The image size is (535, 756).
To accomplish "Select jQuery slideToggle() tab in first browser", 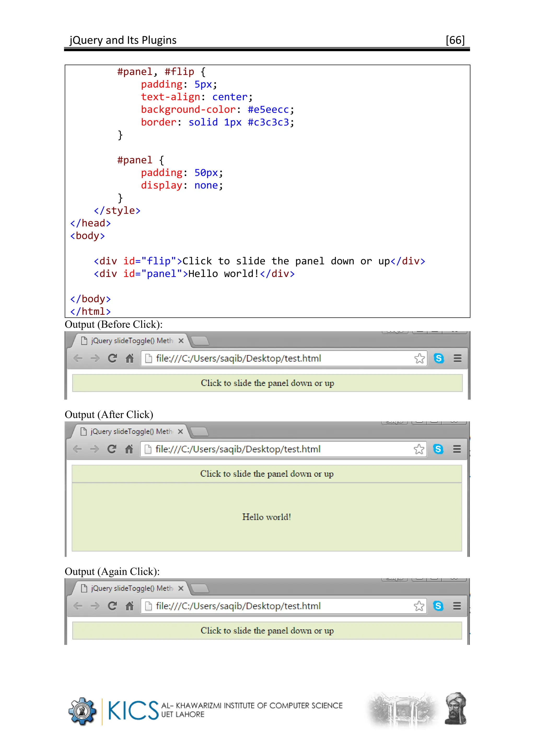I will (x=131, y=341).
